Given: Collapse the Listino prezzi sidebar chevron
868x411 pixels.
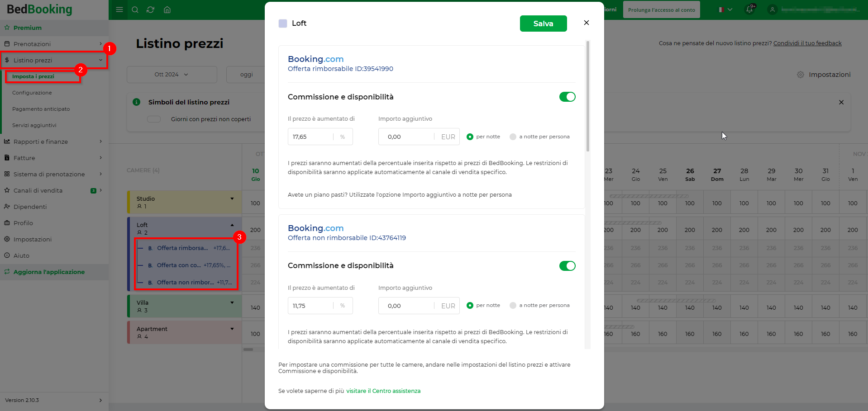Looking at the screenshot, I should point(100,60).
